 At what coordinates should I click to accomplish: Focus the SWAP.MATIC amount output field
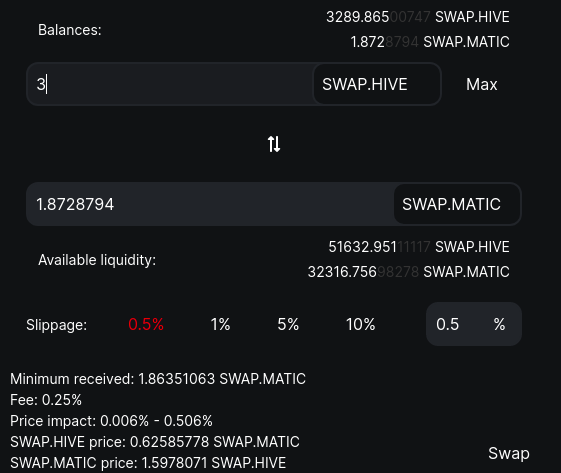click(210, 204)
